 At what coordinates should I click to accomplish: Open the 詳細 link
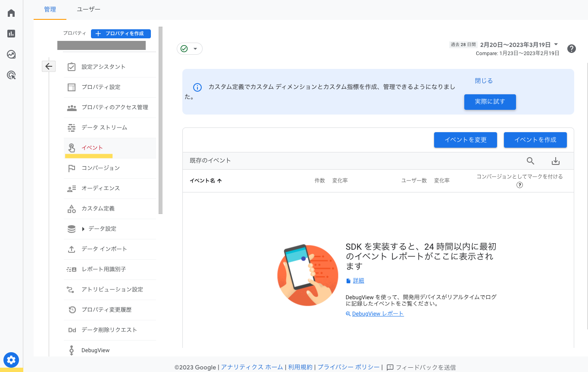(x=359, y=281)
